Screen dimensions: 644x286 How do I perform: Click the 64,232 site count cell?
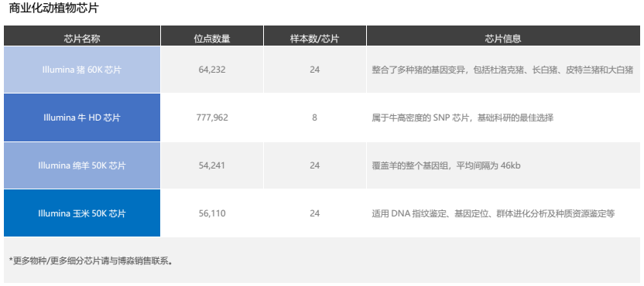click(x=212, y=70)
